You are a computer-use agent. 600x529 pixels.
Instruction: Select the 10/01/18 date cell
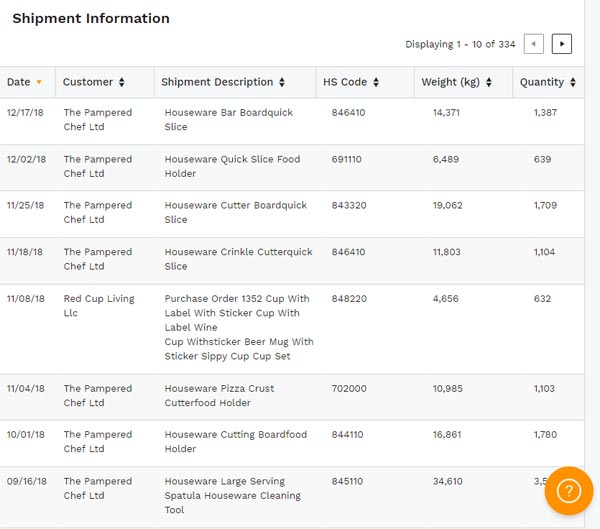[x=26, y=434]
